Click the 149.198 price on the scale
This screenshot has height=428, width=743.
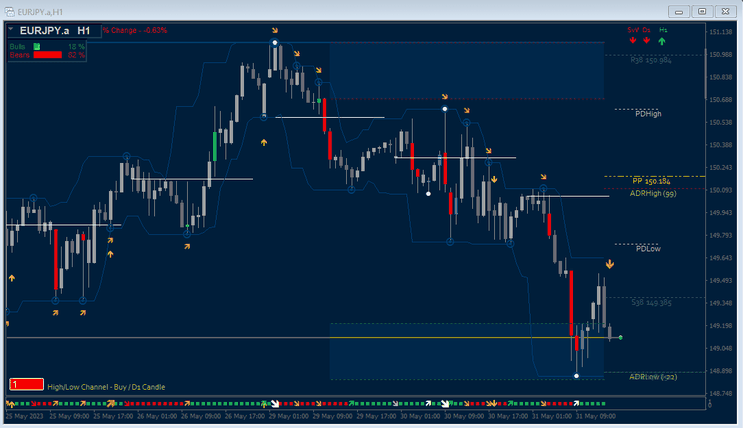pyautogui.click(x=721, y=326)
